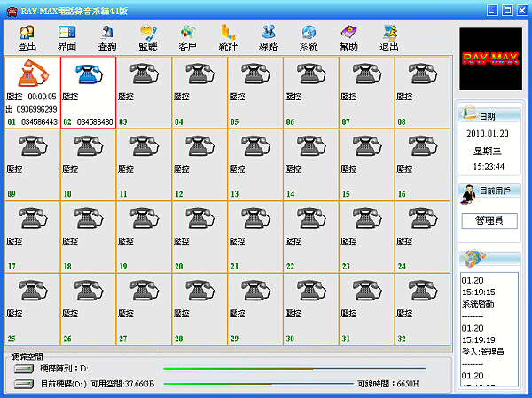Click the call timer 00:00:05

click(x=42, y=97)
